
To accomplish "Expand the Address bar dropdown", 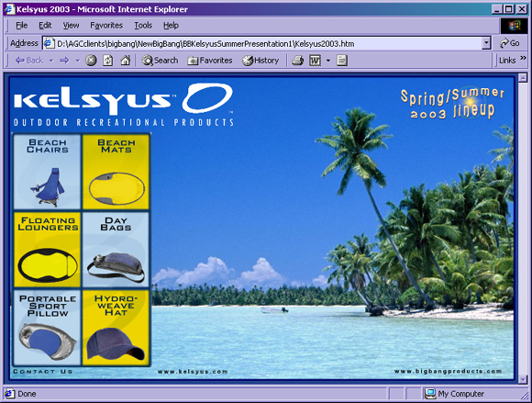I will click(486, 43).
